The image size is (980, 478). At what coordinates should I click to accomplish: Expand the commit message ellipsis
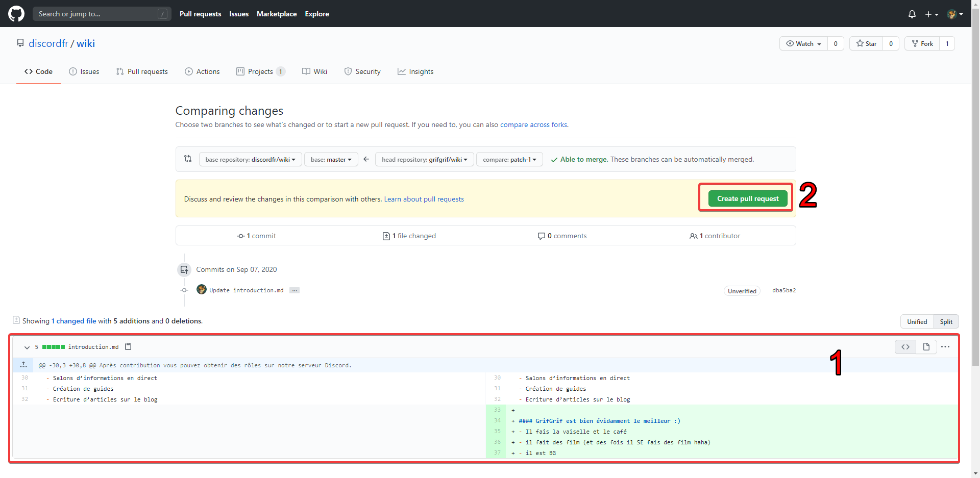coord(295,290)
